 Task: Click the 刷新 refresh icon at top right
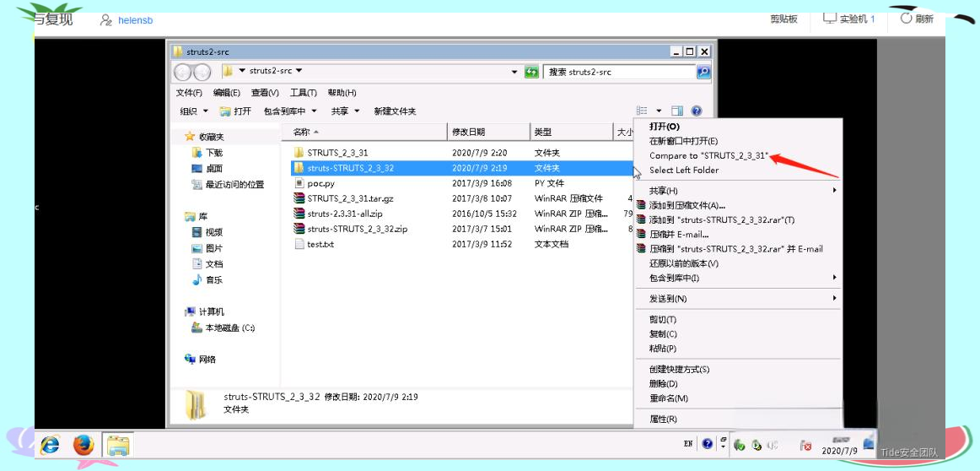[907, 18]
